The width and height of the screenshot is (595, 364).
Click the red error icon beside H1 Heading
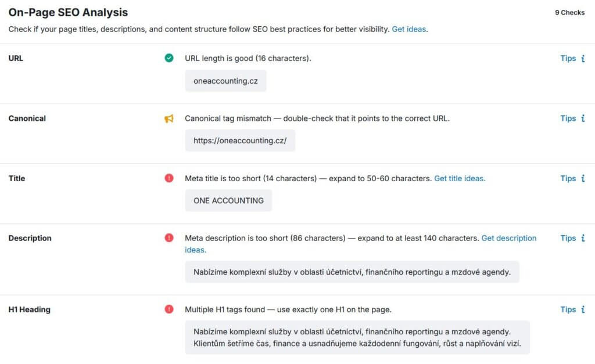[169, 309]
